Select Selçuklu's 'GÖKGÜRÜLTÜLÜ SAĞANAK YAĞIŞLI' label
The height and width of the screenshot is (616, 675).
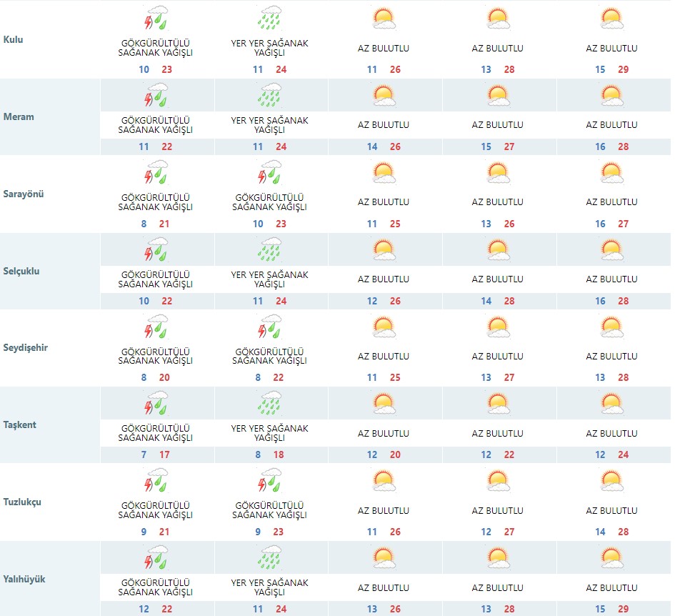(x=156, y=279)
